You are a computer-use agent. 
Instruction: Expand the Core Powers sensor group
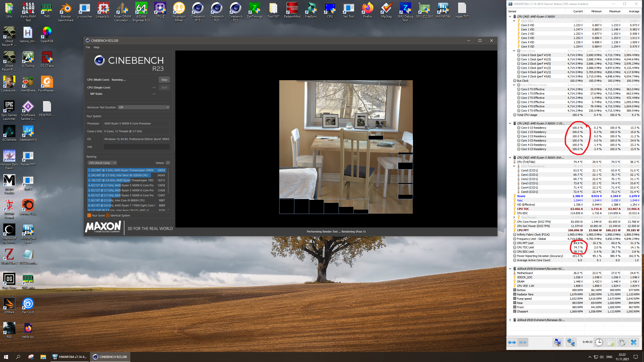514,217
